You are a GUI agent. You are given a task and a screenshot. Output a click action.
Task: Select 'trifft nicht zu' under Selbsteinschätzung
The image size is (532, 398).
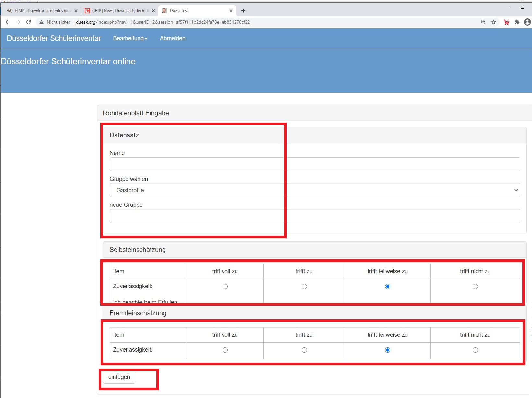[475, 287]
